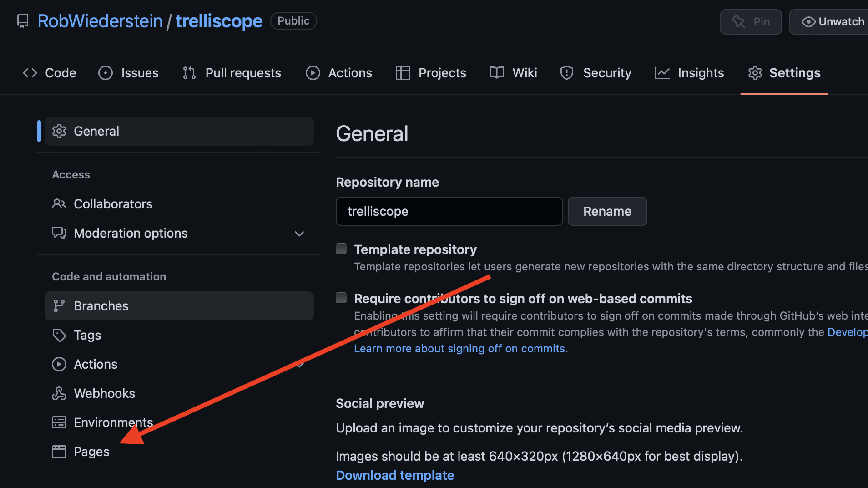
Task: Expand the sidebar Actions submenu chevron
Action: click(300, 364)
